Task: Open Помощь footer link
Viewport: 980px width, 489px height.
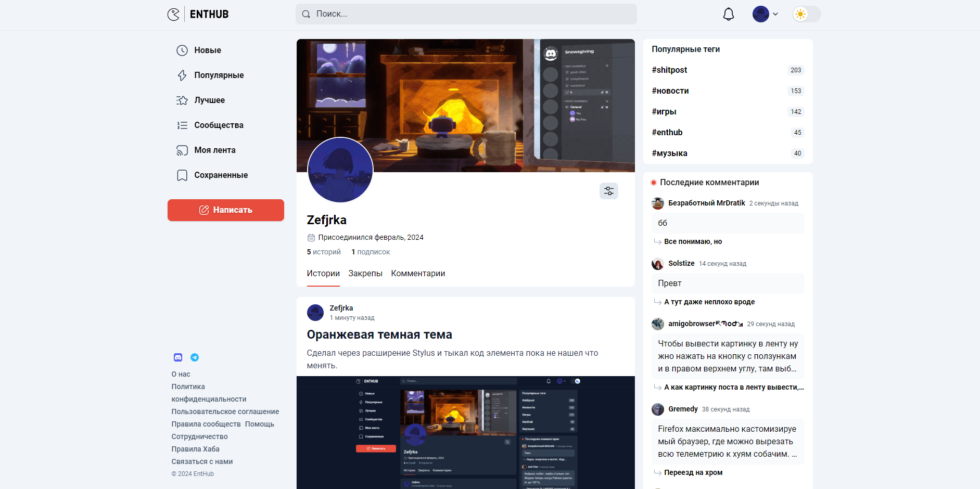Action: (260, 424)
